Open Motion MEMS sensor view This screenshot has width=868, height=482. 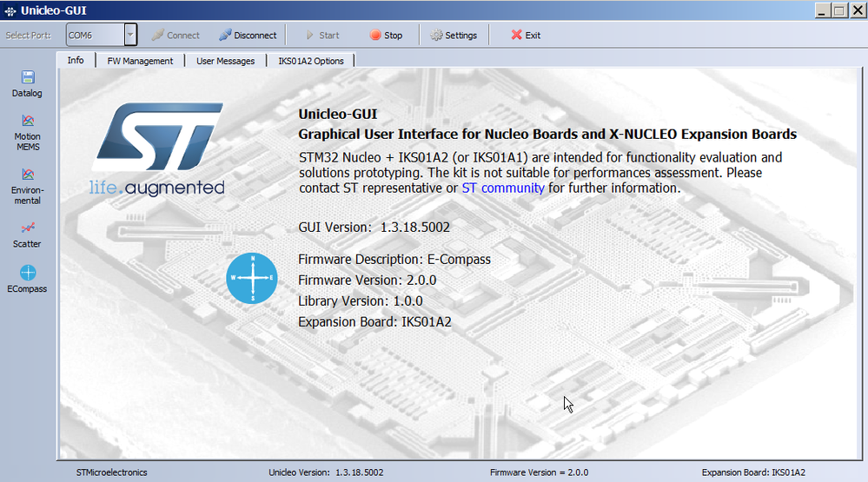pyautogui.click(x=28, y=133)
